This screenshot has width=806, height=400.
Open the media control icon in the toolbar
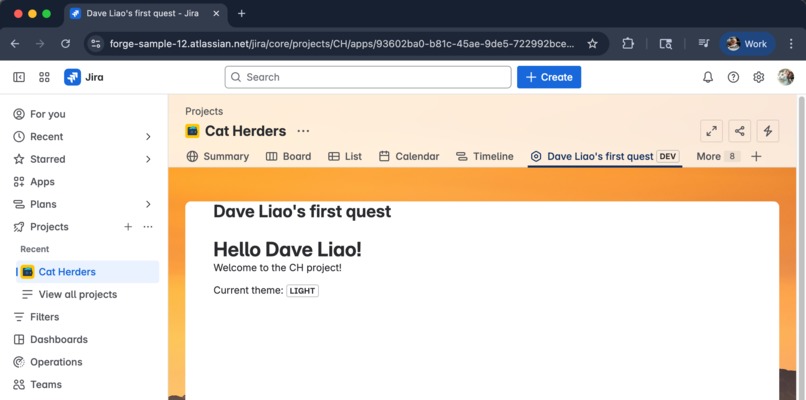704,44
